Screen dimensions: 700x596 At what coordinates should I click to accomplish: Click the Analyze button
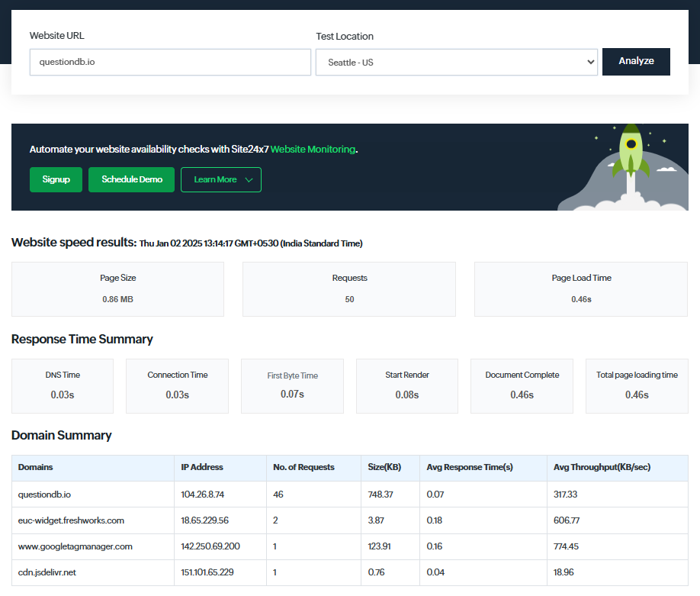pos(636,62)
